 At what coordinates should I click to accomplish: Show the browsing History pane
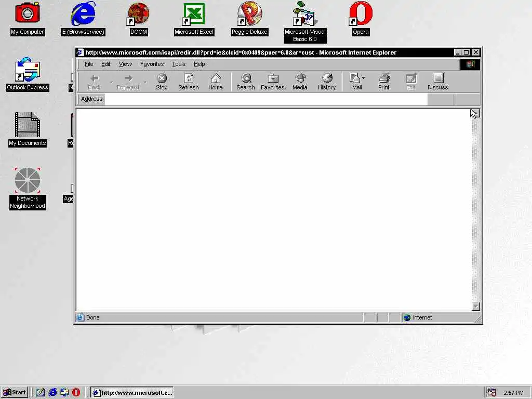326,82
